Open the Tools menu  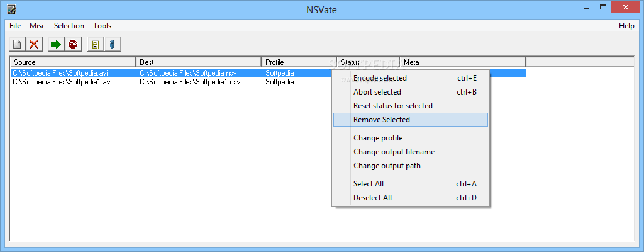click(x=103, y=26)
